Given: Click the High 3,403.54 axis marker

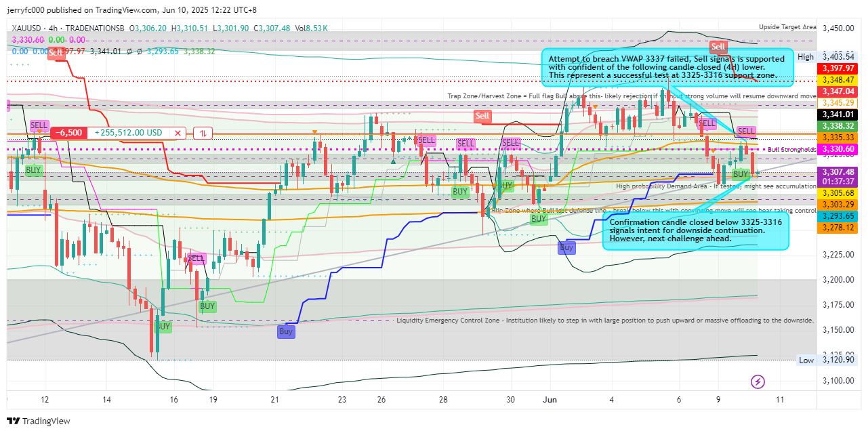Looking at the screenshot, I should click(828, 57).
